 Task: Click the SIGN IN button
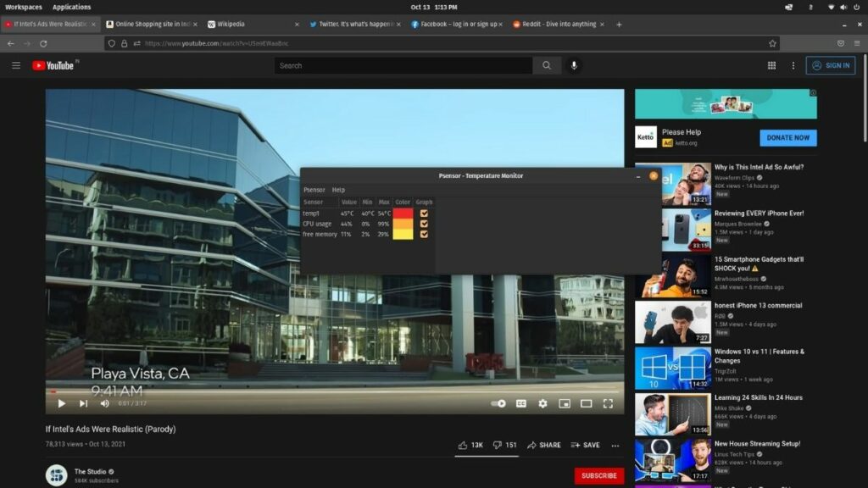pyautogui.click(x=830, y=65)
